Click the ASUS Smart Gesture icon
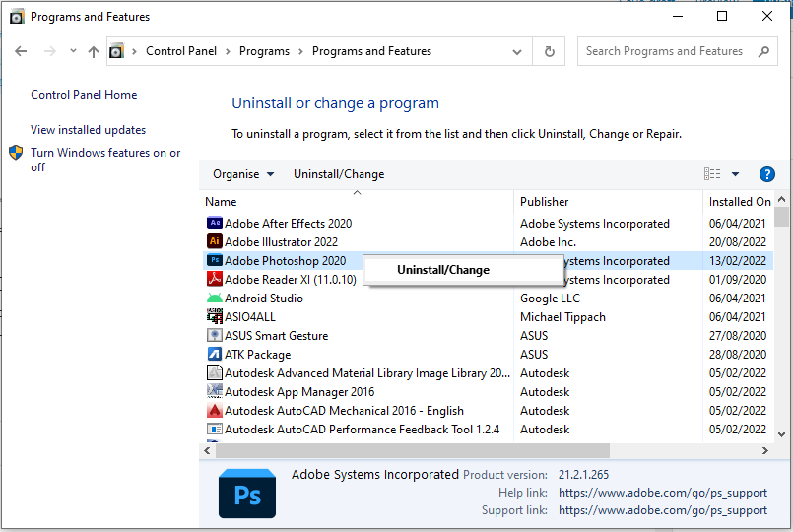The height and width of the screenshot is (532, 793). coord(215,335)
